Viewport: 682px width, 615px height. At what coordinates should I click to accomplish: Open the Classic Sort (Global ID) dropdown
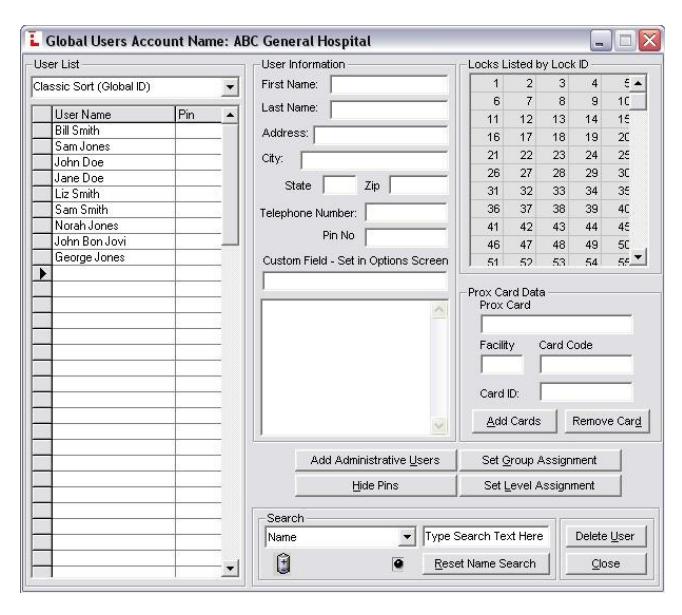click(x=230, y=87)
